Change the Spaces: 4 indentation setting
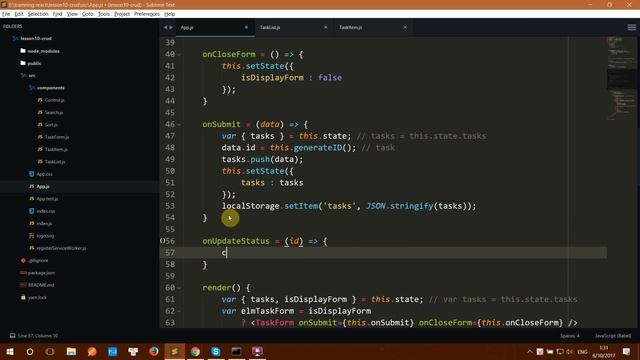 (570, 336)
